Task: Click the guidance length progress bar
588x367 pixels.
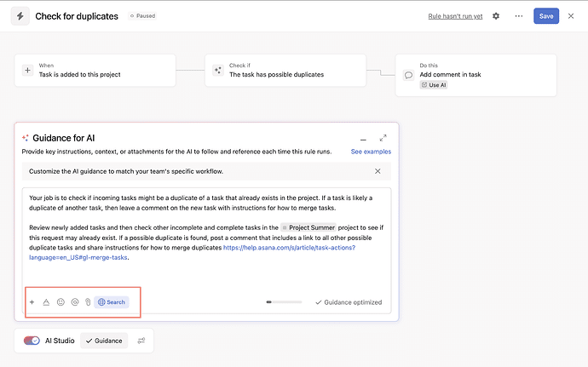Action: pyautogui.click(x=284, y=302)
